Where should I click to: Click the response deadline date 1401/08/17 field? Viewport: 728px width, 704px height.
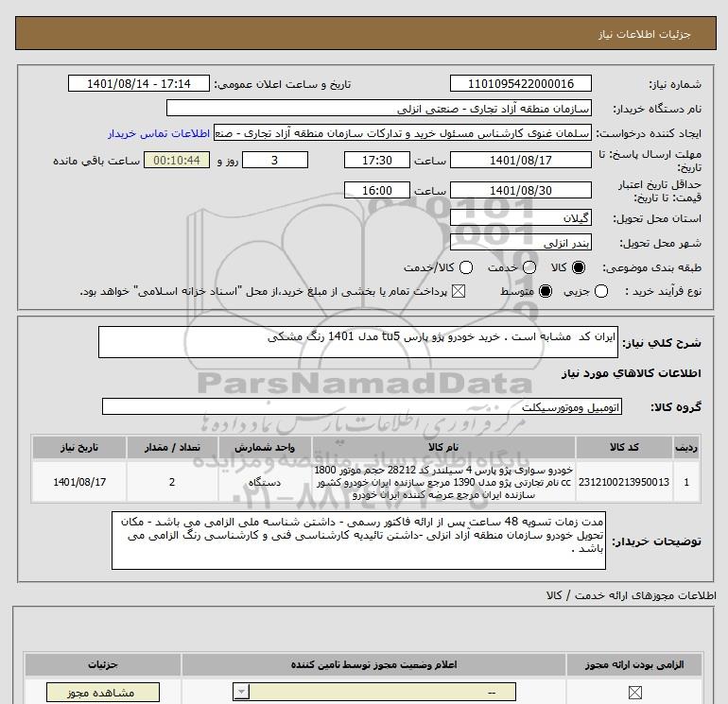point(520,160)
